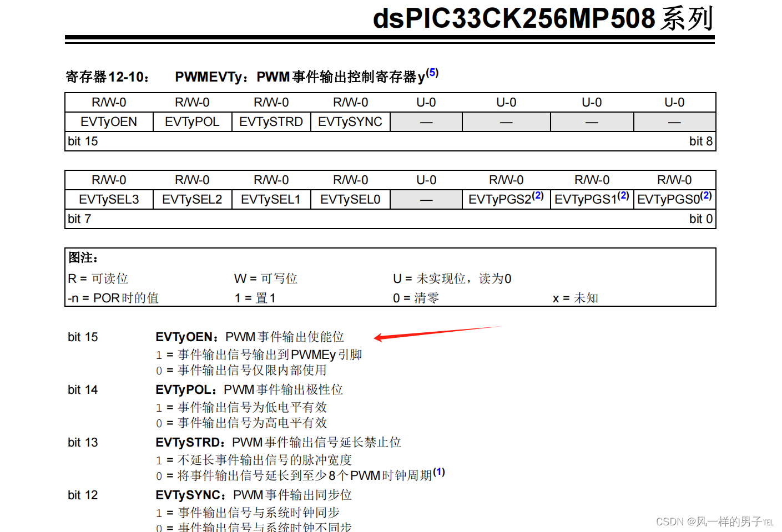Select the EVTySEL0 table cell
This screenshot has height=532, width=782.
(350, 199)
